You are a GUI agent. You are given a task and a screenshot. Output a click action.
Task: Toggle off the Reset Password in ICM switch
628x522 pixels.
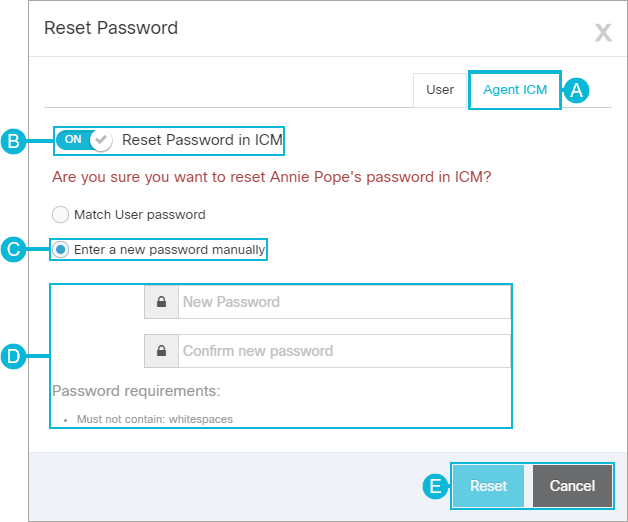[84, 140]
